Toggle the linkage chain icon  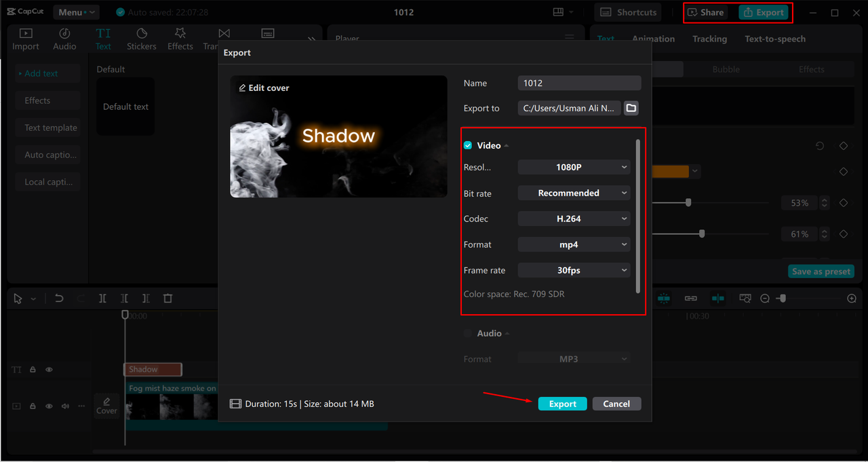(691, 299)
